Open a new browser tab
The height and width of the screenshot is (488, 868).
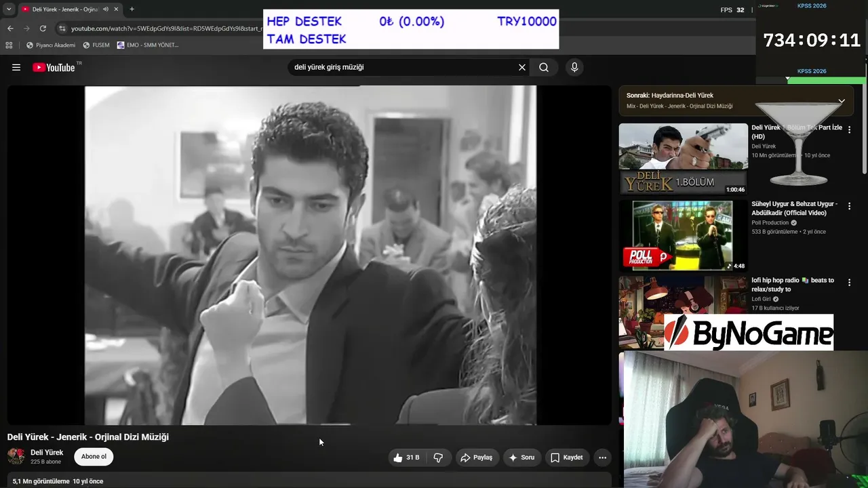pos(132,9)
